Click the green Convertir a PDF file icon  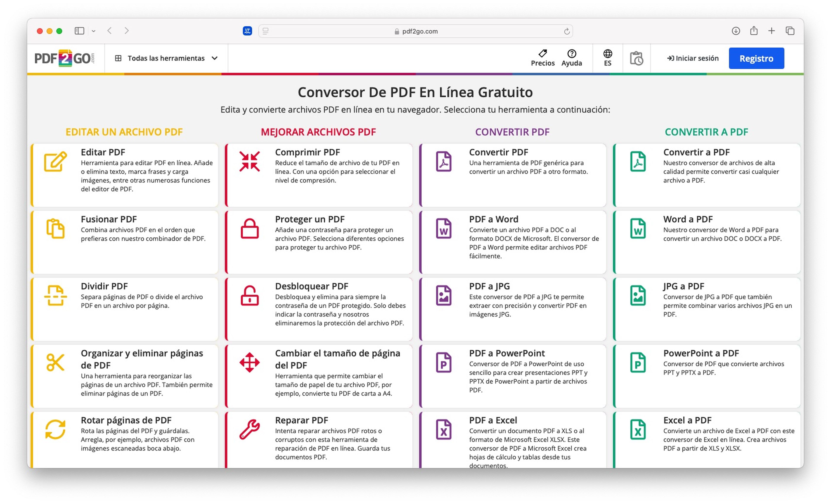(x=638, y=162)
